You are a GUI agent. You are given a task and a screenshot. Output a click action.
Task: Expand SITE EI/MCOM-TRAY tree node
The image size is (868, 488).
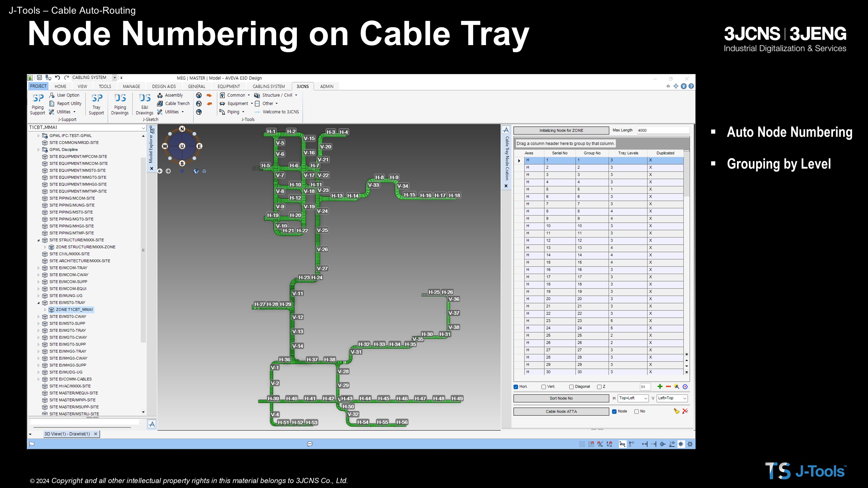click(x=38, y=268)
